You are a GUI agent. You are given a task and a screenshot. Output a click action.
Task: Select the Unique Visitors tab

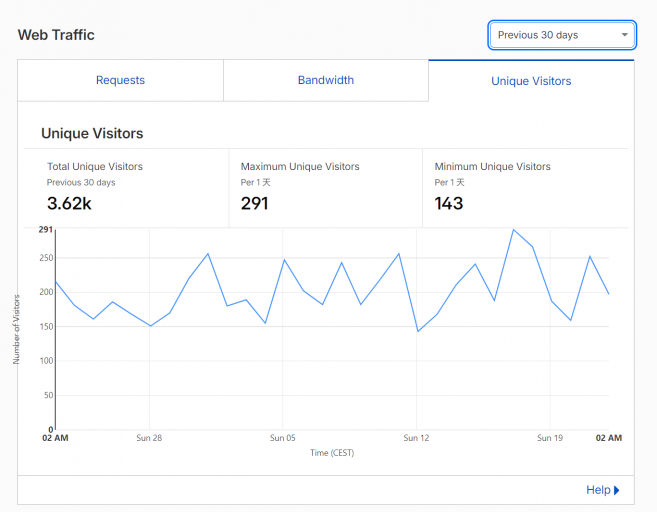531,81
